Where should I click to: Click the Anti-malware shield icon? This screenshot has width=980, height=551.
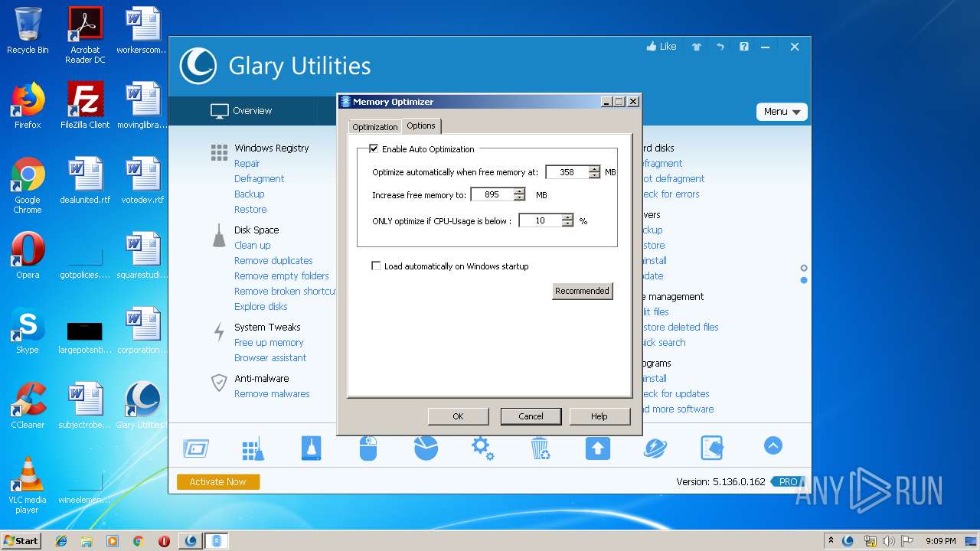pos(219,383)
